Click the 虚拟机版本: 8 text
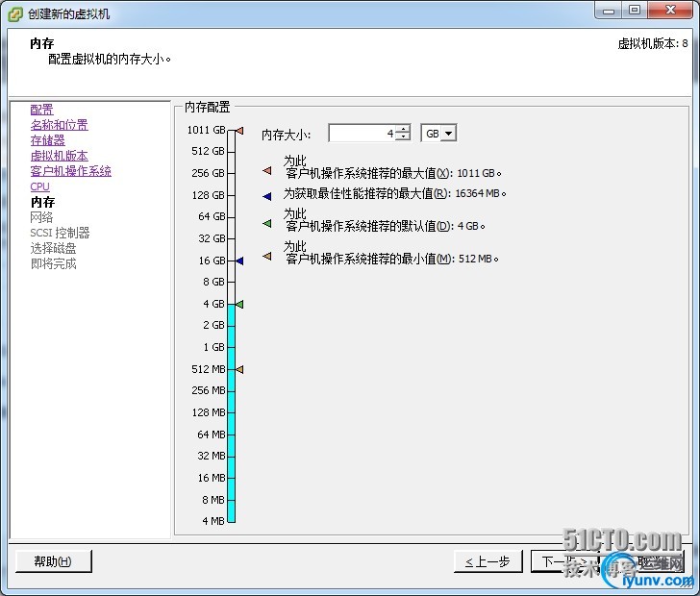The height and width of the screenshot is (596, 700). 653,44
